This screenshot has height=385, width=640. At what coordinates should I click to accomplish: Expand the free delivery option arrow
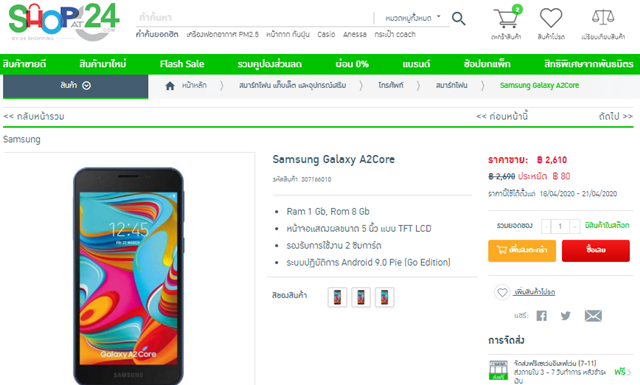coord(629,372)
